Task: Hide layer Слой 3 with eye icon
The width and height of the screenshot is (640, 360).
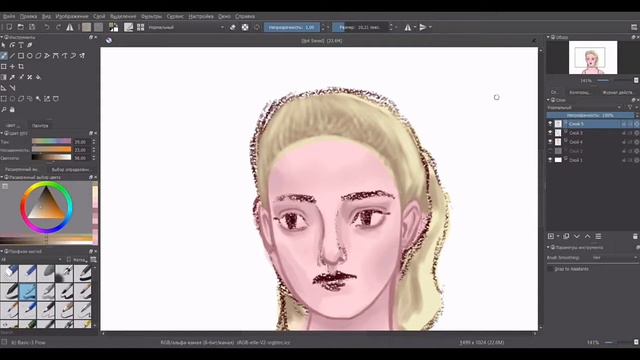Action: point(550,133)
